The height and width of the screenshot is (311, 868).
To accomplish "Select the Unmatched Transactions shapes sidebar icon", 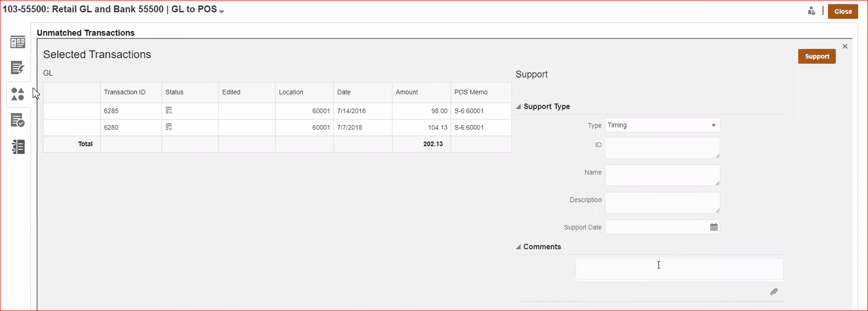I will pos(18,94).
